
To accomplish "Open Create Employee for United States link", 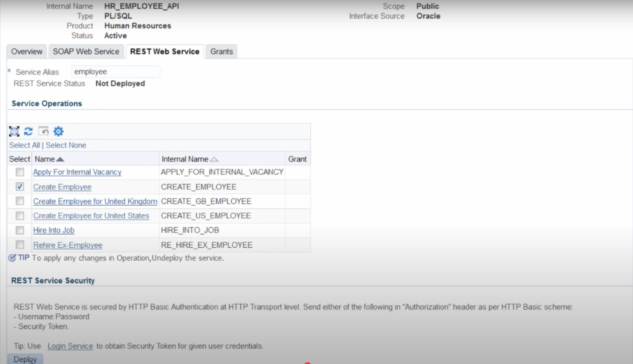I will (91, 216).
